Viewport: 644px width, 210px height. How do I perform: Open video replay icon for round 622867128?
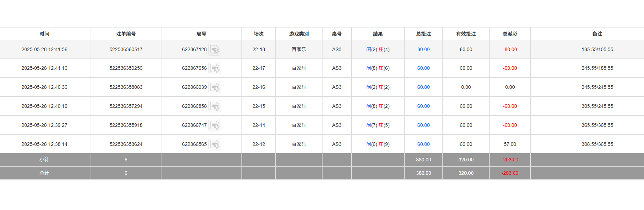coord(215,50)
